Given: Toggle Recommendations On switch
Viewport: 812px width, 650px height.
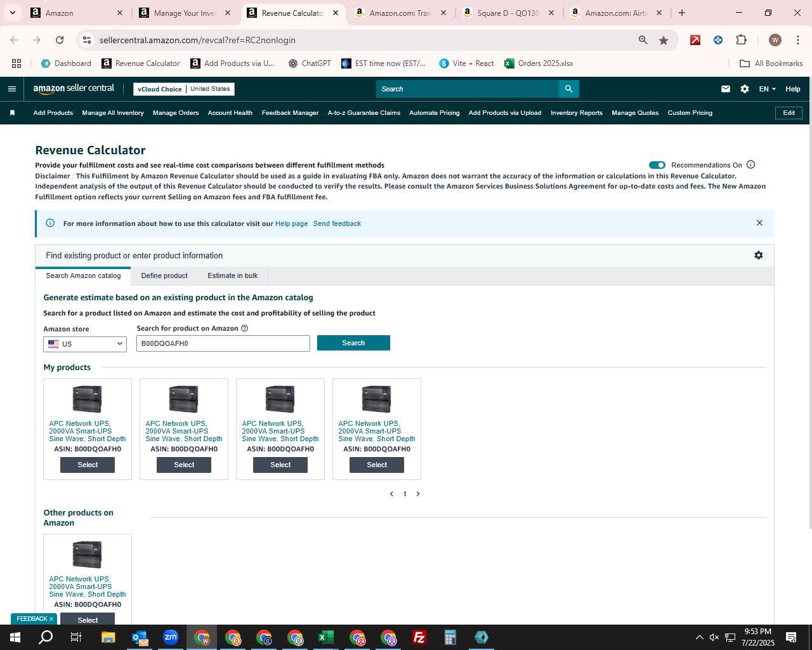Looking at the screenshot, I should (657, 165).
